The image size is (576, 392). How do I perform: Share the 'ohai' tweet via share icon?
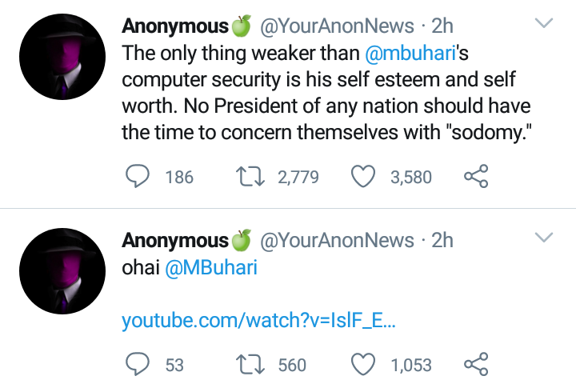click(476, 365)
